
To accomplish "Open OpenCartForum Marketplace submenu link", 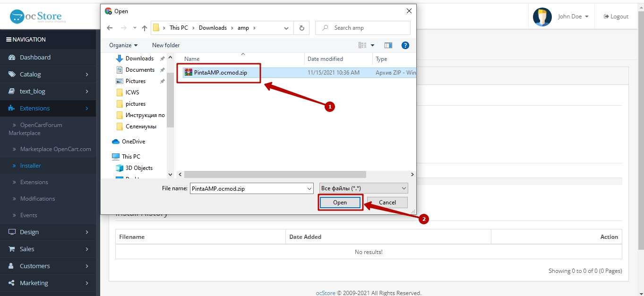I will pos(35,129).
